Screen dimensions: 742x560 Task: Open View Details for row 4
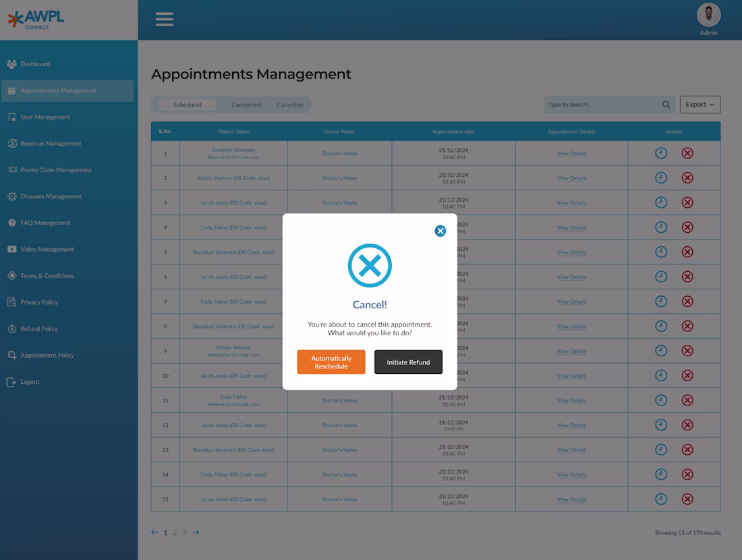coord(571,227)
